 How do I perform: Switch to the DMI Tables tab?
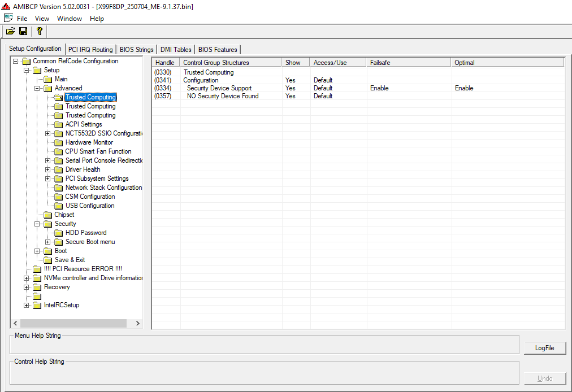(176, 50)
